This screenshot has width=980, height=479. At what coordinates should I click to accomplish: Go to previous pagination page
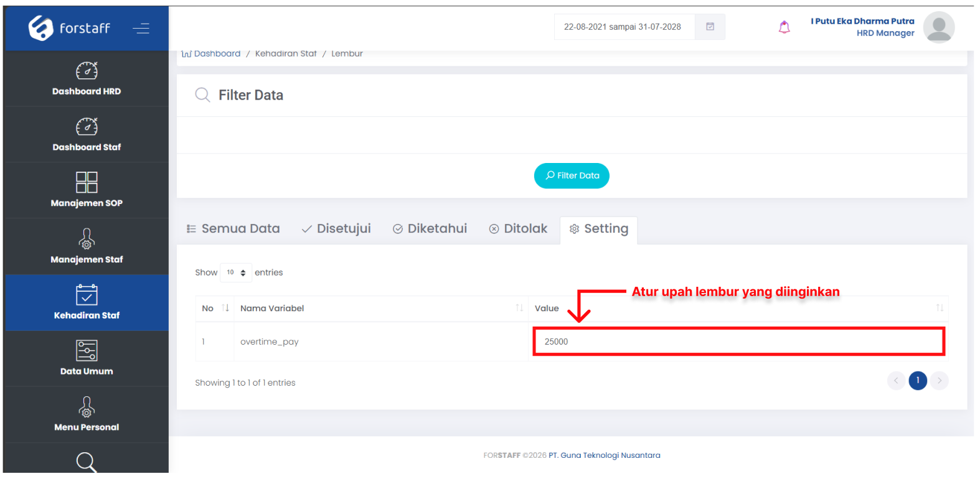896,381
